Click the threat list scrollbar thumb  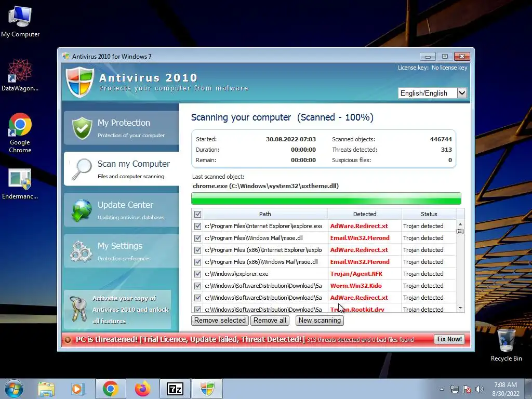click(x=460, y=231)
